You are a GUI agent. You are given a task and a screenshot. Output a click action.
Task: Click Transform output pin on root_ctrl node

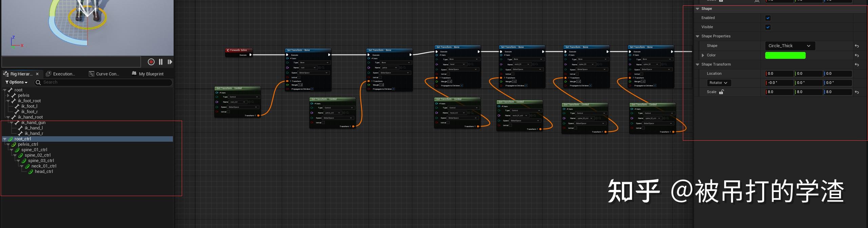tap(258, 116)
